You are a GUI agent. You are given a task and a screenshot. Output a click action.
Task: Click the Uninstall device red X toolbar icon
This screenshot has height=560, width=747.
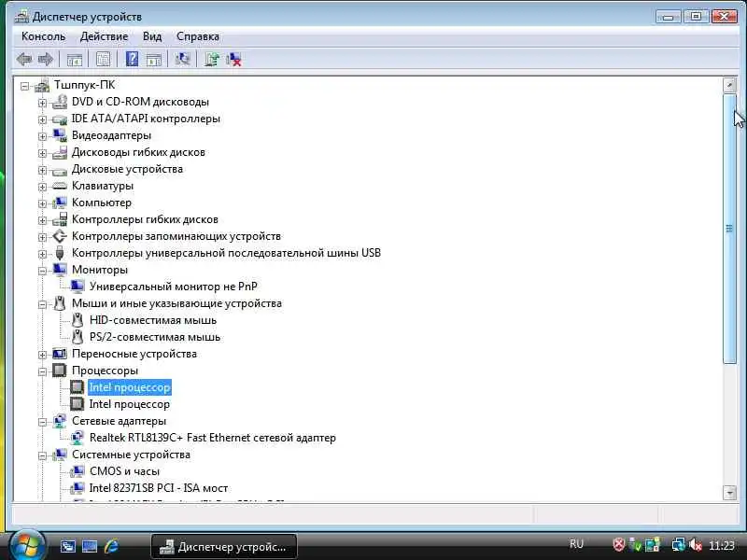pos(233,60)
